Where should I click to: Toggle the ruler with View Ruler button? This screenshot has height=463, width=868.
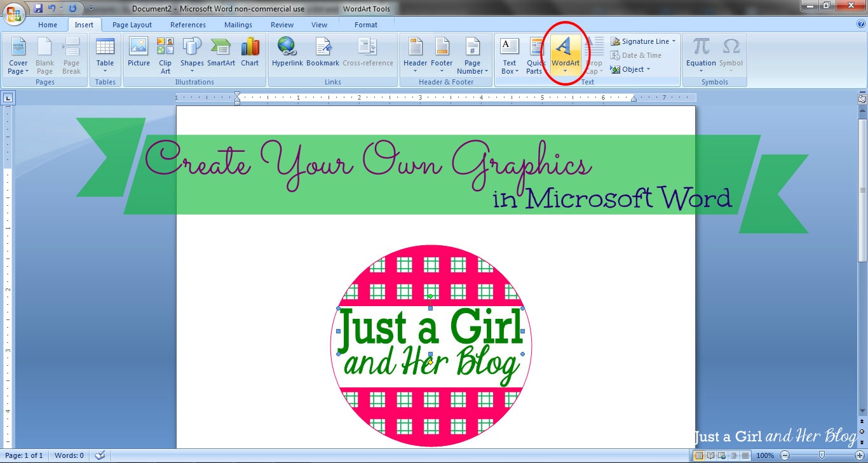point(862,98)
